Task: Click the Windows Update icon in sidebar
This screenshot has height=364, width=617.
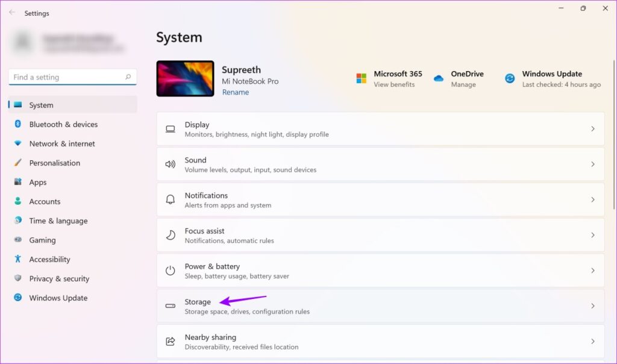Action: click(17, 298)
